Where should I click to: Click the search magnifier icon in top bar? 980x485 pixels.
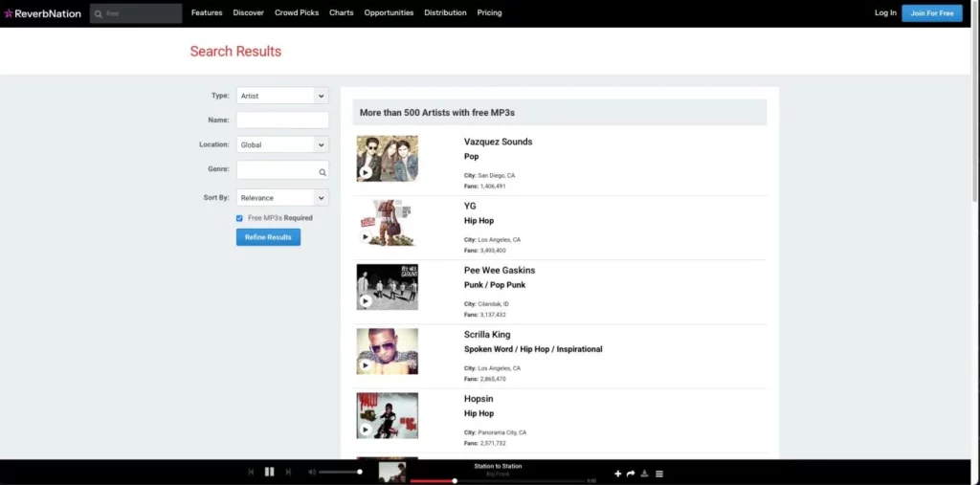[99, 13]
